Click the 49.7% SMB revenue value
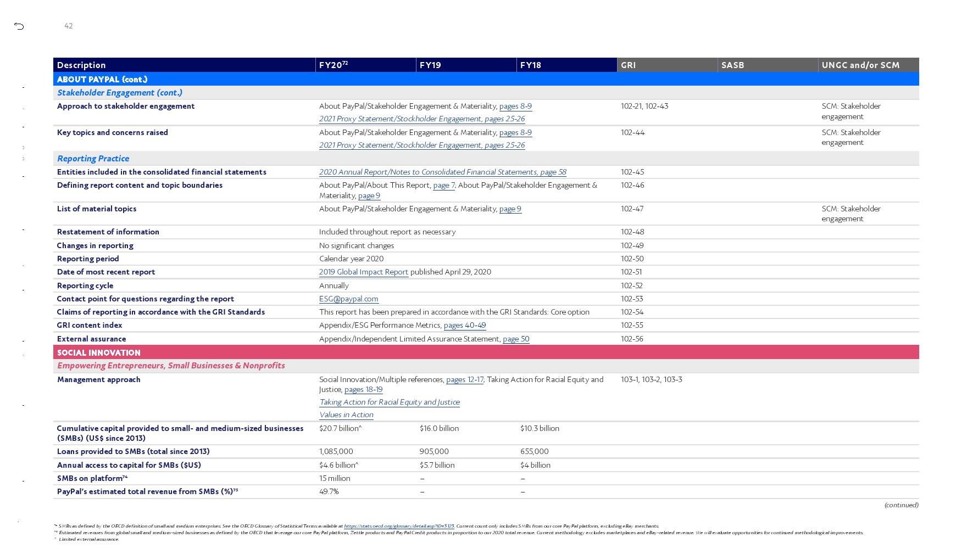Viewport: 956px width, 560px height. pos(329,492)
